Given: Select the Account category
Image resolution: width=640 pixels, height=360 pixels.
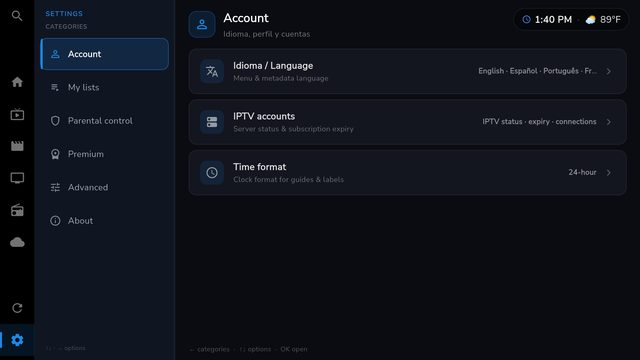Looking at the screenshot, I should [104, 54].
